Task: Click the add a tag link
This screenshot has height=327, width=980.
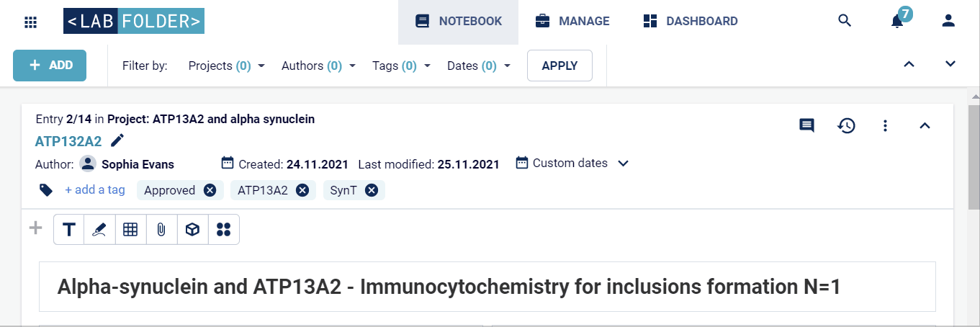Action: (95, 190)
